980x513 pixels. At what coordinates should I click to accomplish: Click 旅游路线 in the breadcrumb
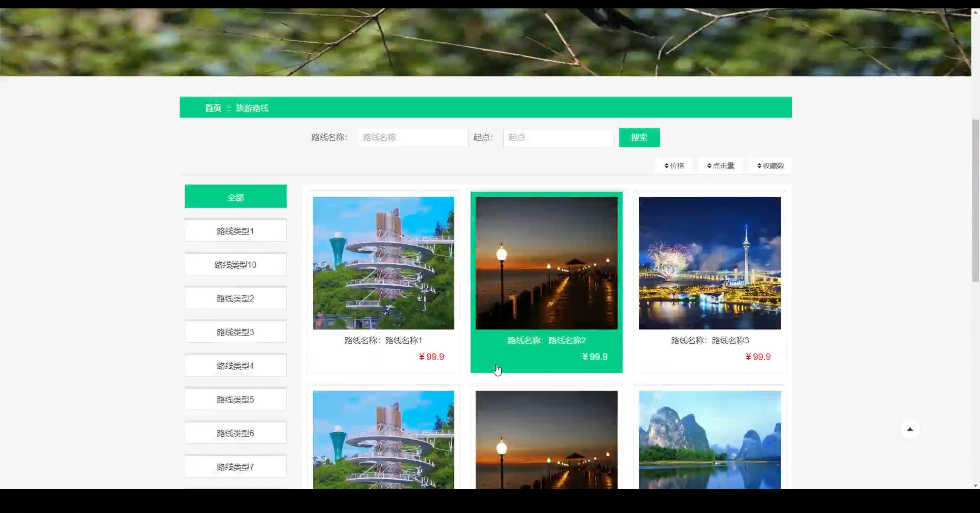coord(252,108)
